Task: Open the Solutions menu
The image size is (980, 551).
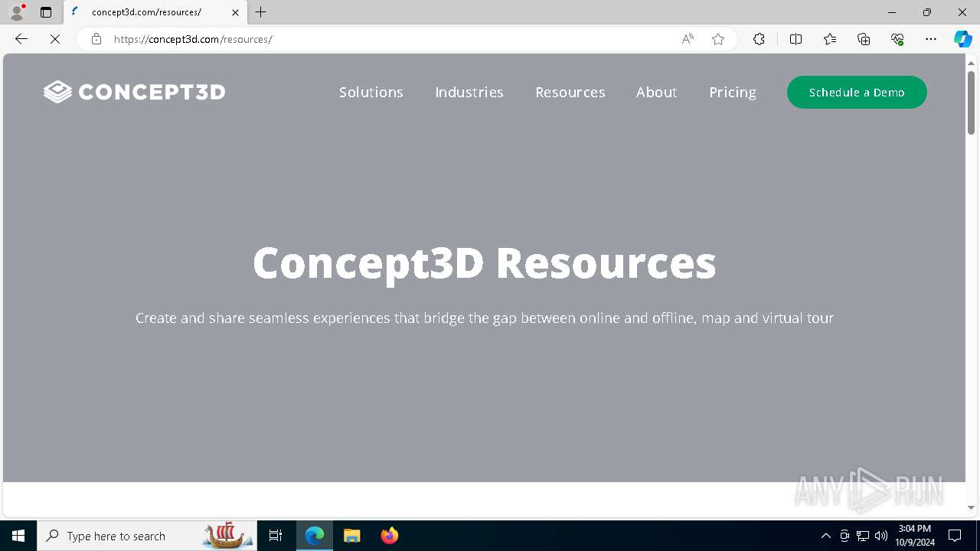Action: [x=371, y=92]
